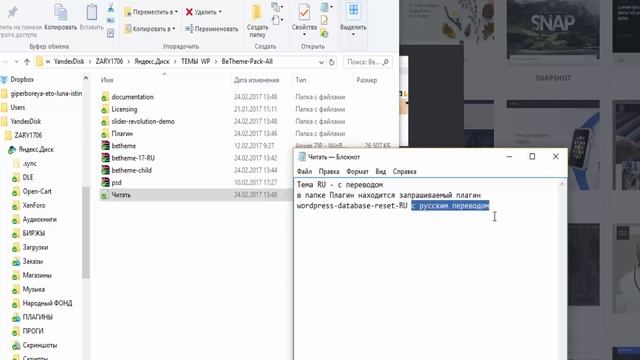
Task: Select the ПЛАГИНЫ folder in sidebar
Action: coord(38,317)
